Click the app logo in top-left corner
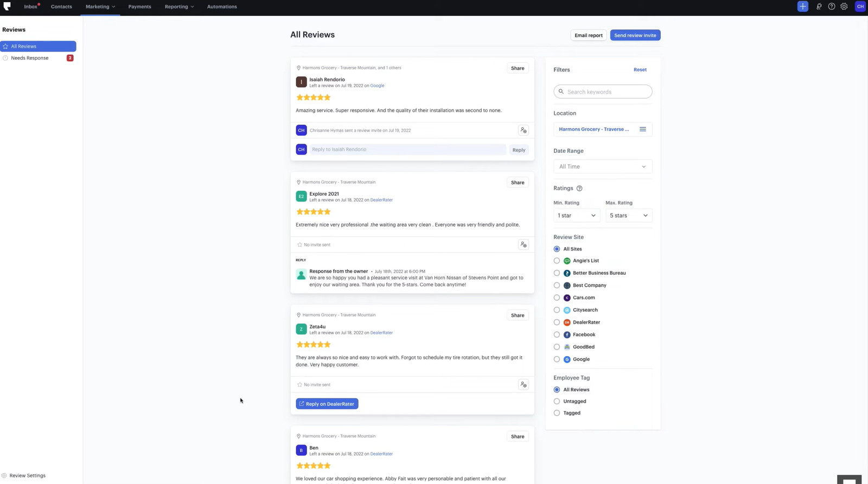Screen dimensions: 868x484 point(7,7)
